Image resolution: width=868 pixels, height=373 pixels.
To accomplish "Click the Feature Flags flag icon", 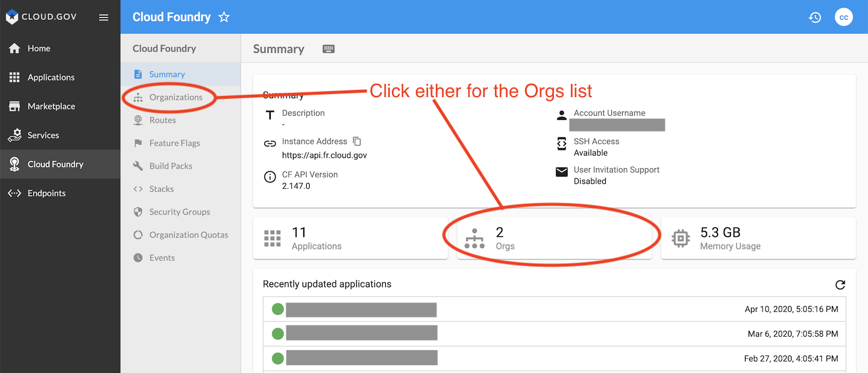I will [x=138, y=143].
